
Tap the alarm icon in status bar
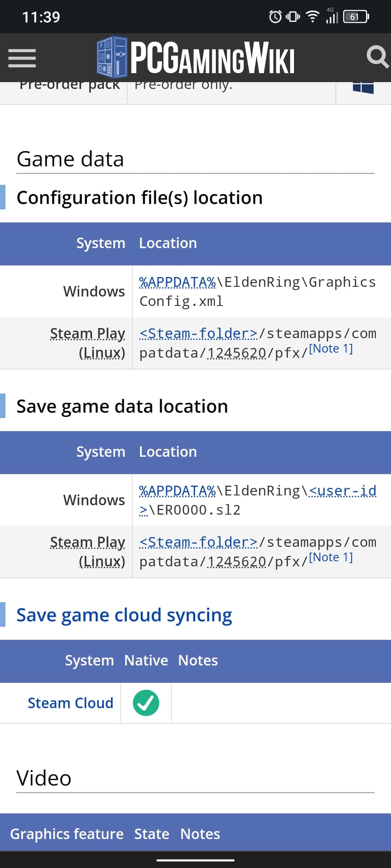[275, 16]
